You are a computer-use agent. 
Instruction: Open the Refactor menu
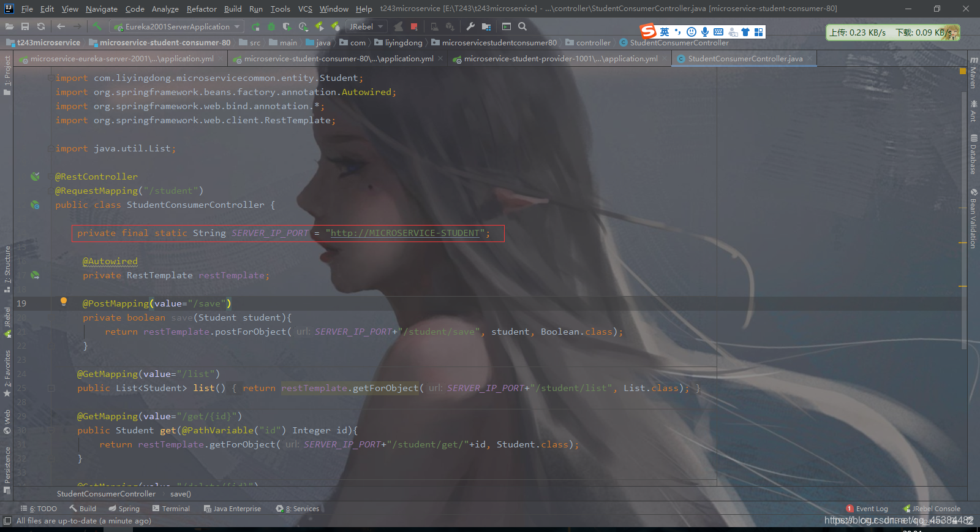pyautogui.click(x=202, y=9)
